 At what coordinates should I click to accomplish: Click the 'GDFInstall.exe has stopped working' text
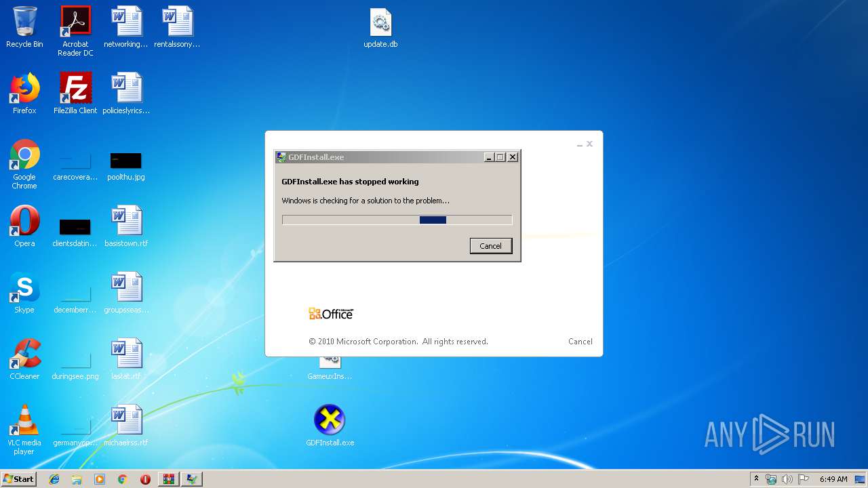(x=350, y=182)
